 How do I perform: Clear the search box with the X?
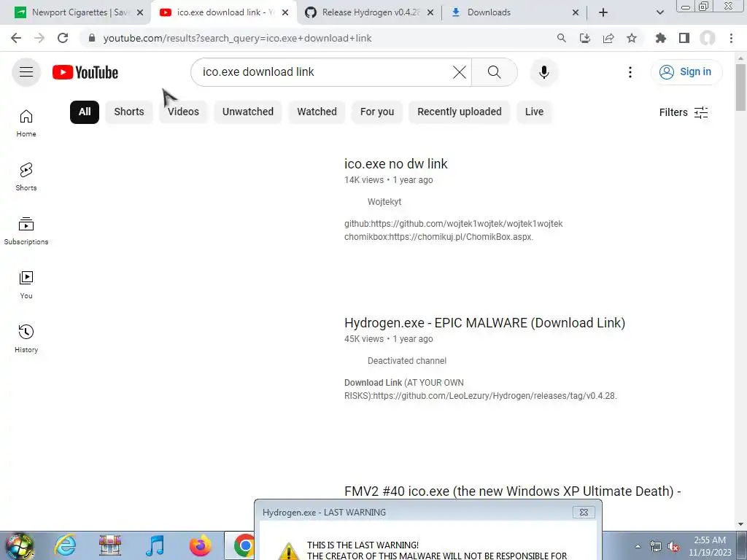coord(460,72)
